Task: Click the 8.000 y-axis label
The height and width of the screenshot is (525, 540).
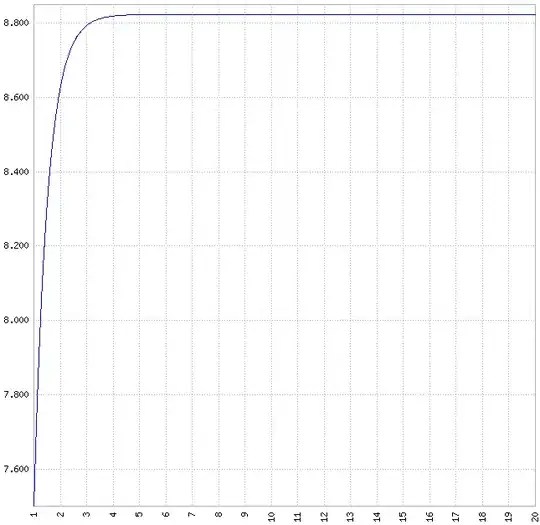Action: click(16, 320)
